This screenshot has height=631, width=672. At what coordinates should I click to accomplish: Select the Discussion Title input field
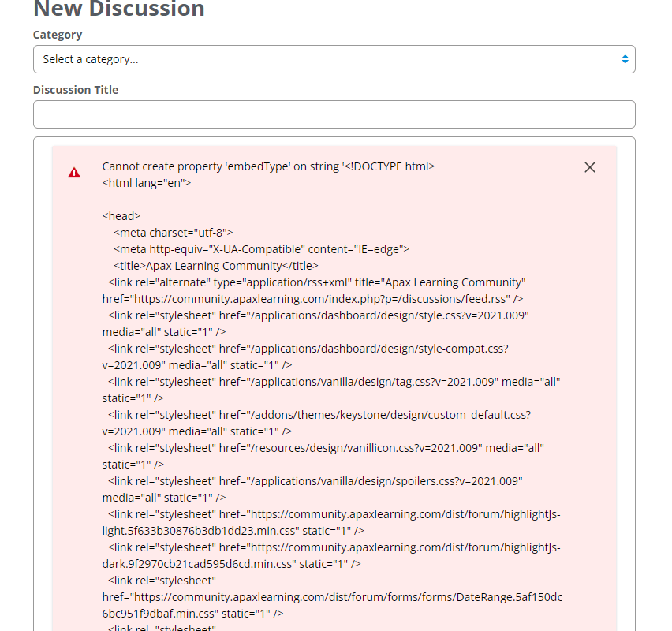pos(334,114)
